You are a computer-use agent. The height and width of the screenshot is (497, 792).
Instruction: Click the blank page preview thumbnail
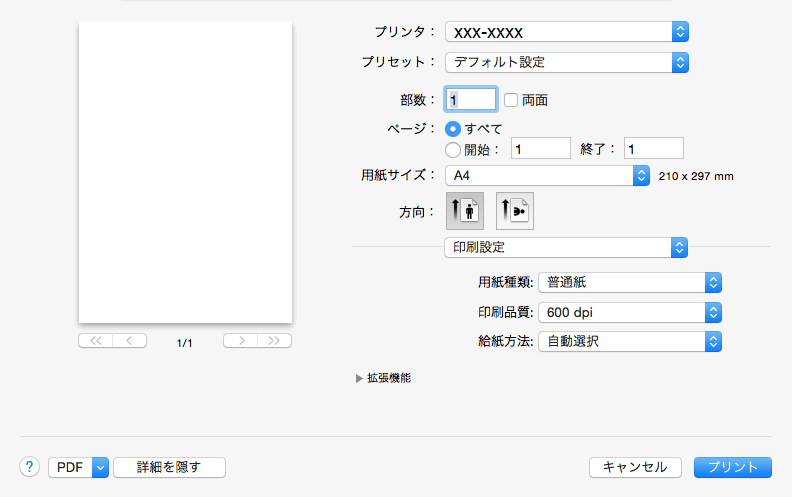[185, 172]
